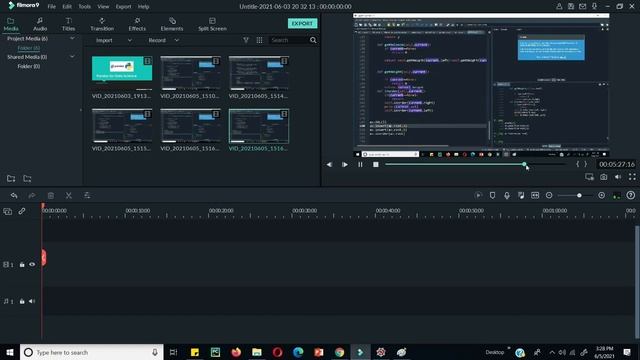Delete the selected media folder

click(x=27, y=178)
